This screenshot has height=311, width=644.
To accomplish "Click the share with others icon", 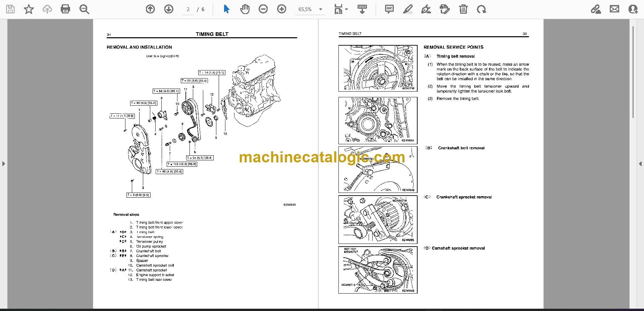I will point(633,9).
